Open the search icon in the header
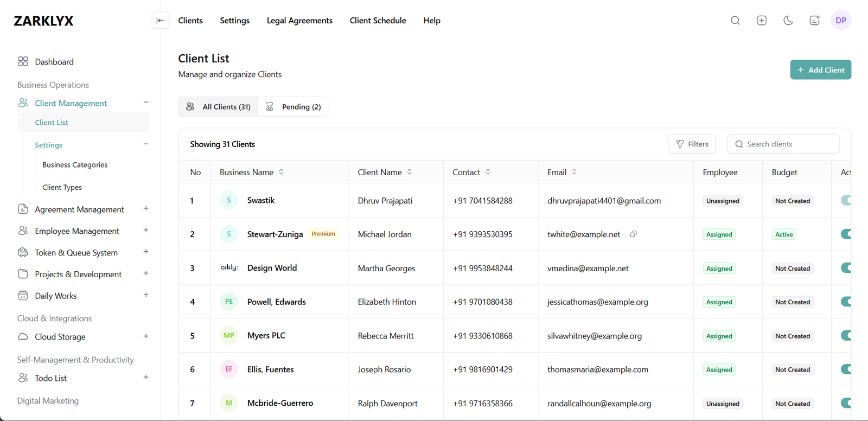 pos(735,21)
